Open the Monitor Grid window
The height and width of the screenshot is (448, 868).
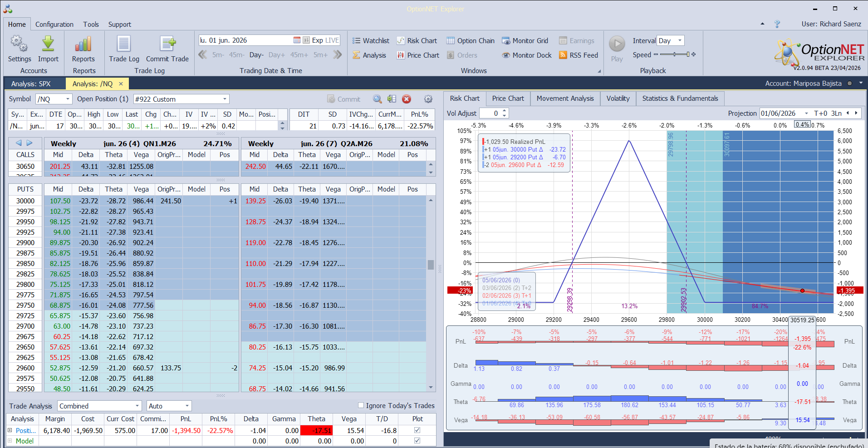click(x=525, y=41)
